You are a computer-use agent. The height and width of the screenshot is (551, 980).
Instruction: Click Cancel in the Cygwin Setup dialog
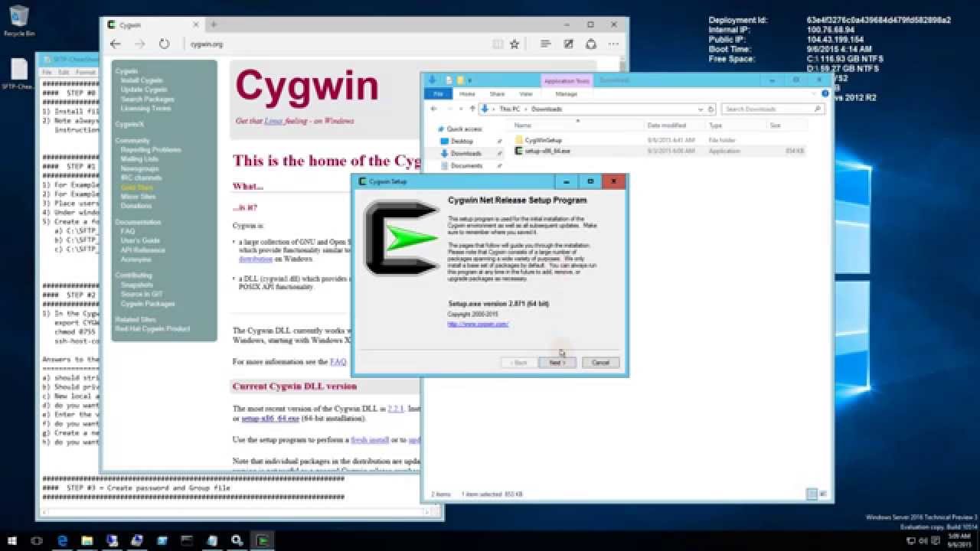point(600,363)
